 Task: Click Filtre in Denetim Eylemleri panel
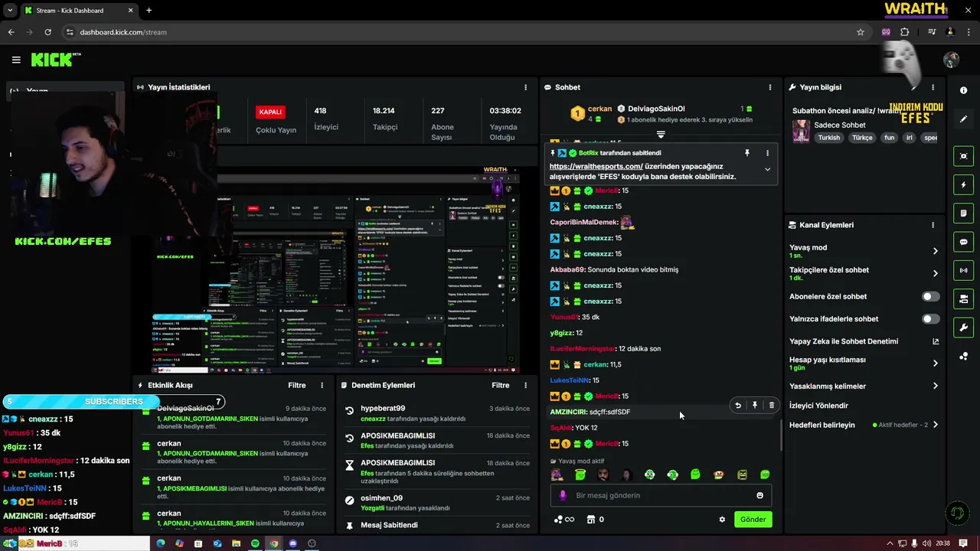pos(501,385)
